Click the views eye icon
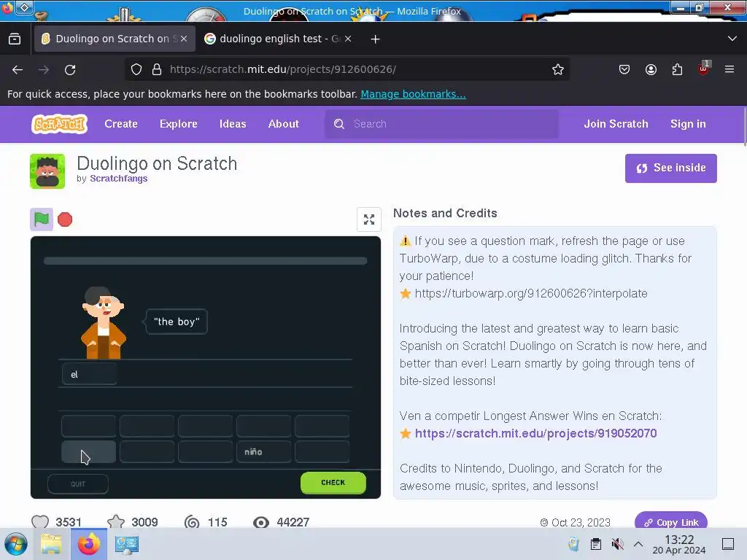Screen dimensions: 747x560 click(260, 522)
